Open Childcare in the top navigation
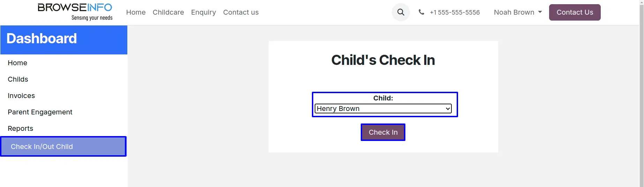The image size is (644, 187). tap(168, 12)
